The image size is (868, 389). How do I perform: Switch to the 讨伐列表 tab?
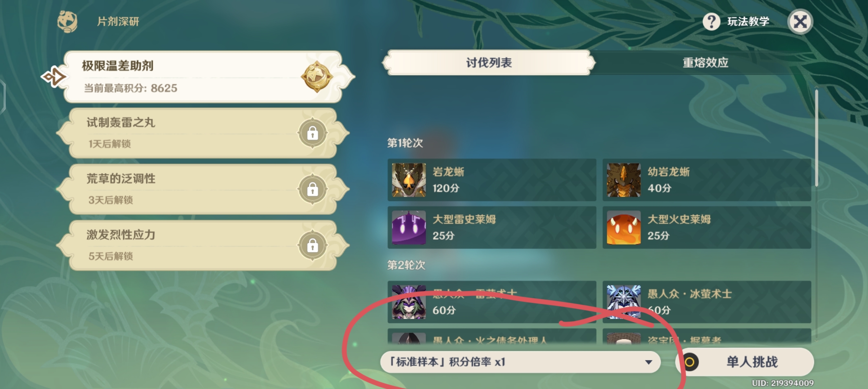tap(488, 63)
